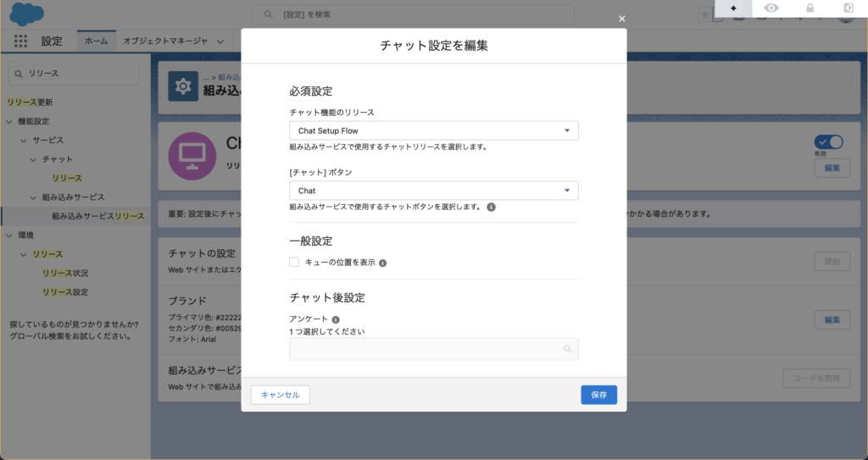Screen dimensions: 868x460
Task: Select the オブジェクトマネージャ tab
Action: coord(165,41)
